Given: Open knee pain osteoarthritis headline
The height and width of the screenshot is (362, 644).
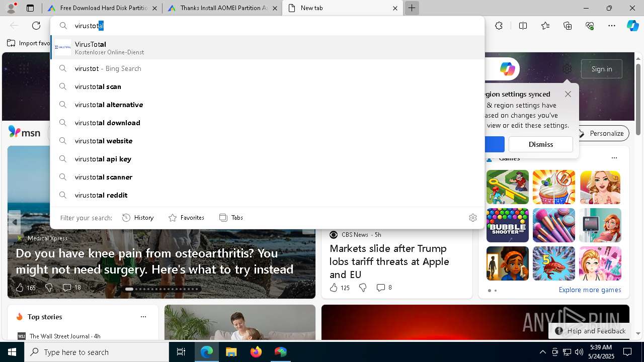Looking at the screenshot, I should click(x=154, y=261).
